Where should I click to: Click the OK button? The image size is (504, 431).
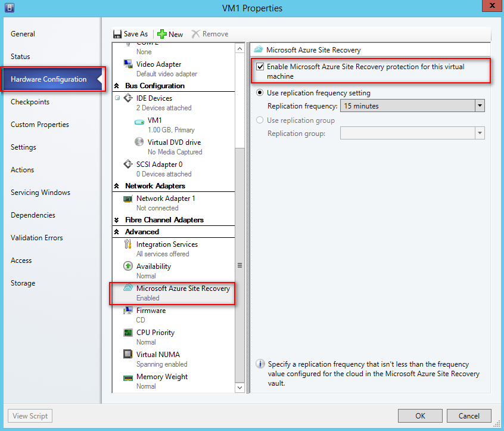pyautogui.click(x=420, y=416)
